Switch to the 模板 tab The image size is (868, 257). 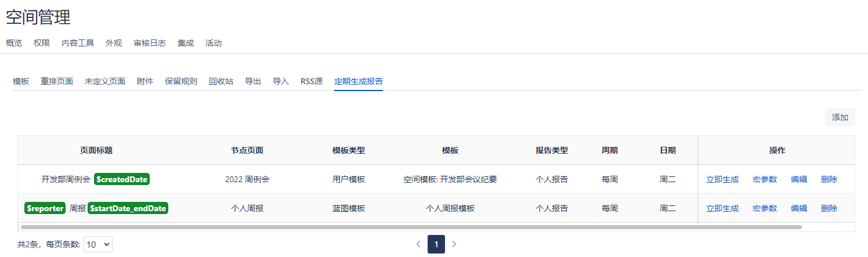point(21,81)
